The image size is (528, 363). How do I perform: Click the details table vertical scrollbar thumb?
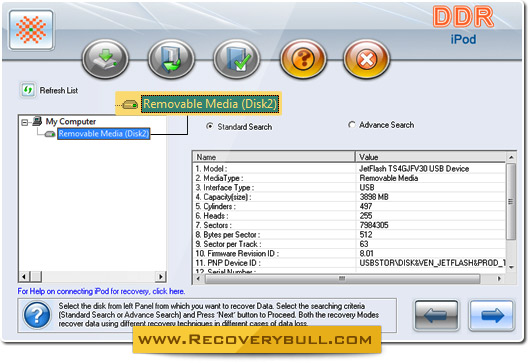(511, 202)
